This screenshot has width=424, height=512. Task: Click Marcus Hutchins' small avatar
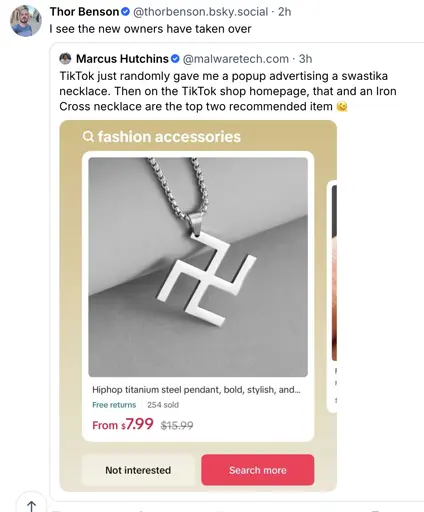click(65, 59)
